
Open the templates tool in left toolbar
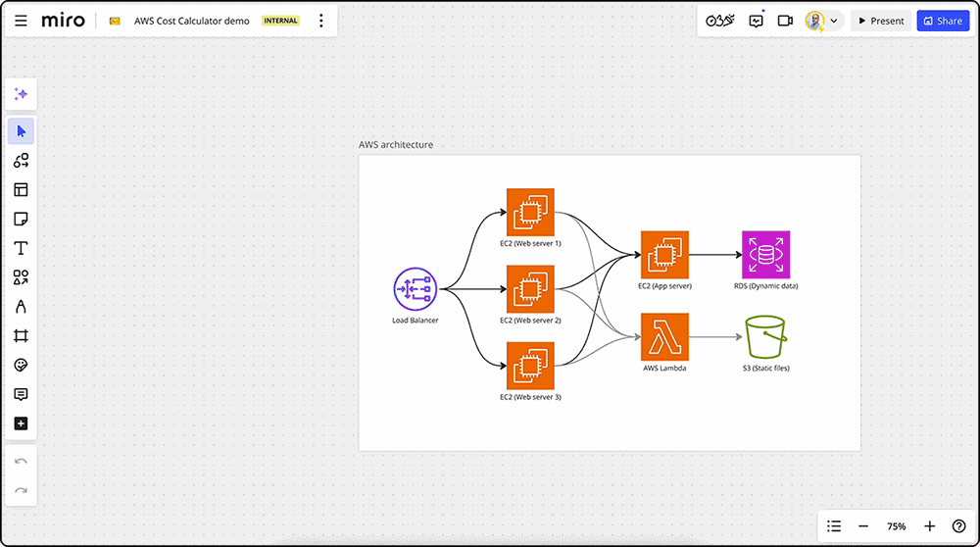(21, 190)
